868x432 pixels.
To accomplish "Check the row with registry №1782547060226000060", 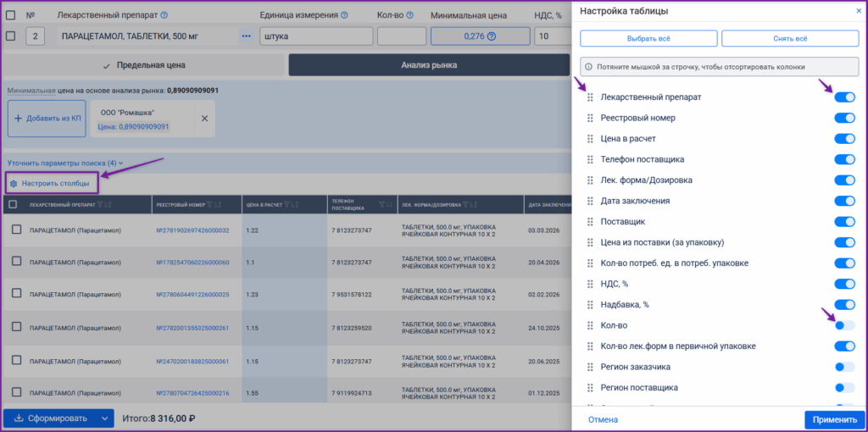I will [x=17, y=261].
